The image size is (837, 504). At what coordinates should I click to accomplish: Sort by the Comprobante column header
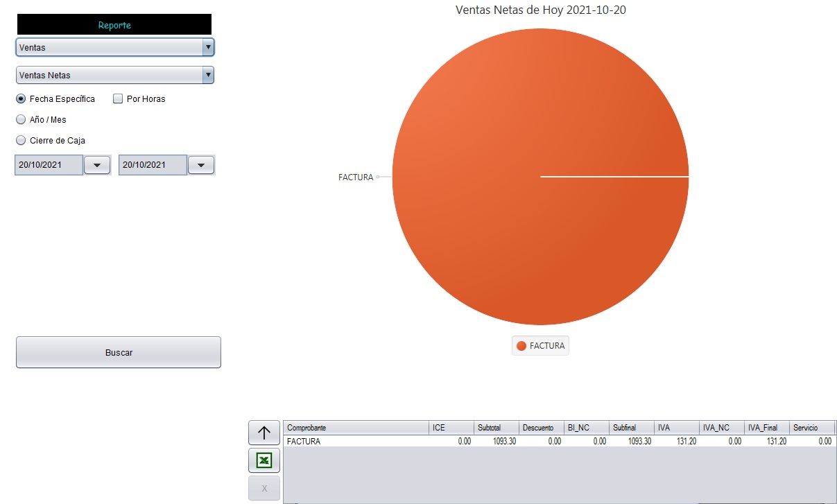coord(356,428)
